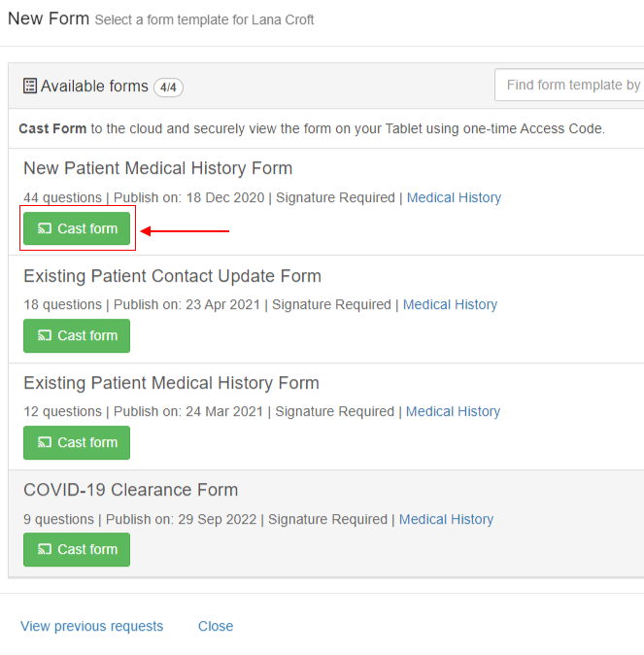644x655 pixels.
Task: Open Medical History link under Contact Update form
Action: pyautogui.click(x=450, y=304)
